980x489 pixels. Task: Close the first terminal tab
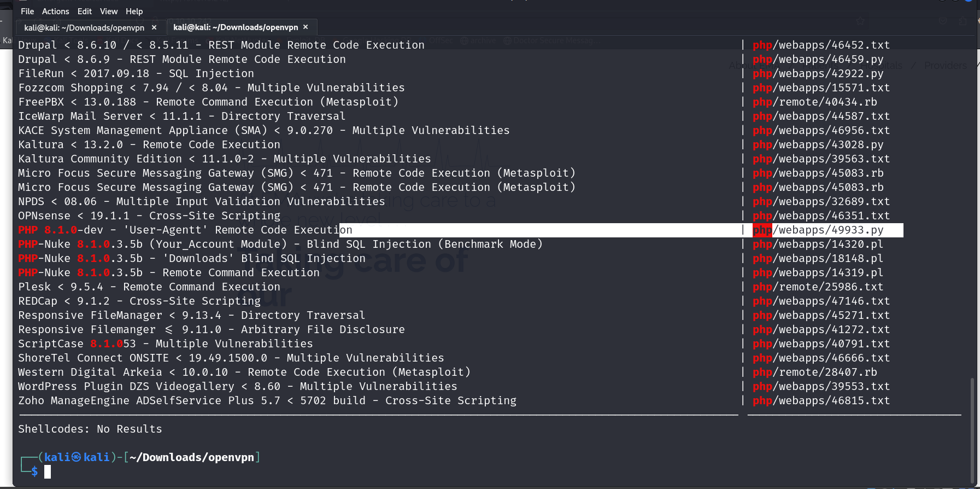click(x=154, y=27)
